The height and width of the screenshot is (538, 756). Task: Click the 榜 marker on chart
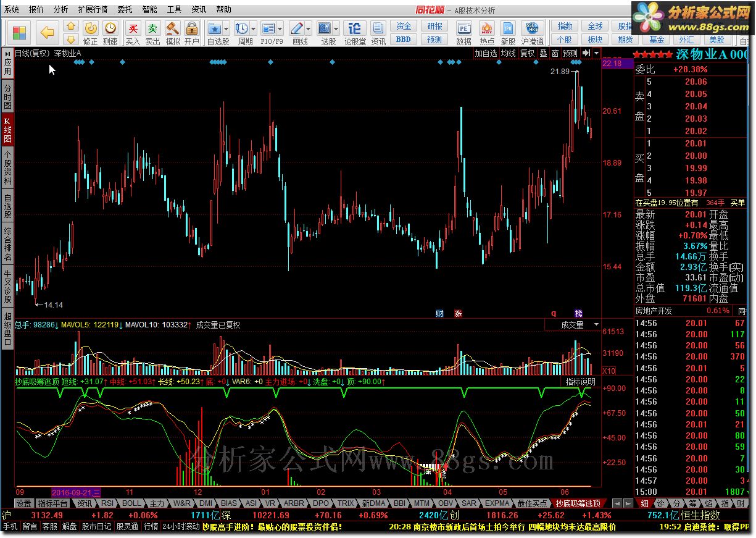[x=578, y=313]
